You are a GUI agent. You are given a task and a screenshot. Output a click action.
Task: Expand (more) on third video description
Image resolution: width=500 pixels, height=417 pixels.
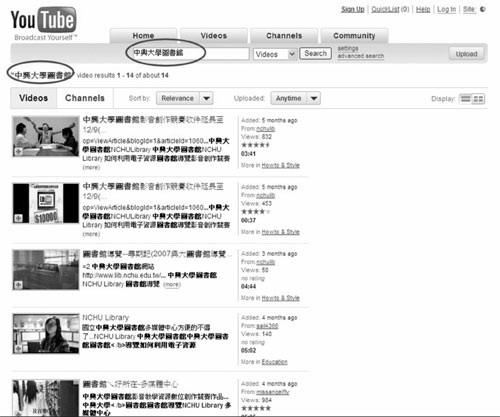coord(172,285)
